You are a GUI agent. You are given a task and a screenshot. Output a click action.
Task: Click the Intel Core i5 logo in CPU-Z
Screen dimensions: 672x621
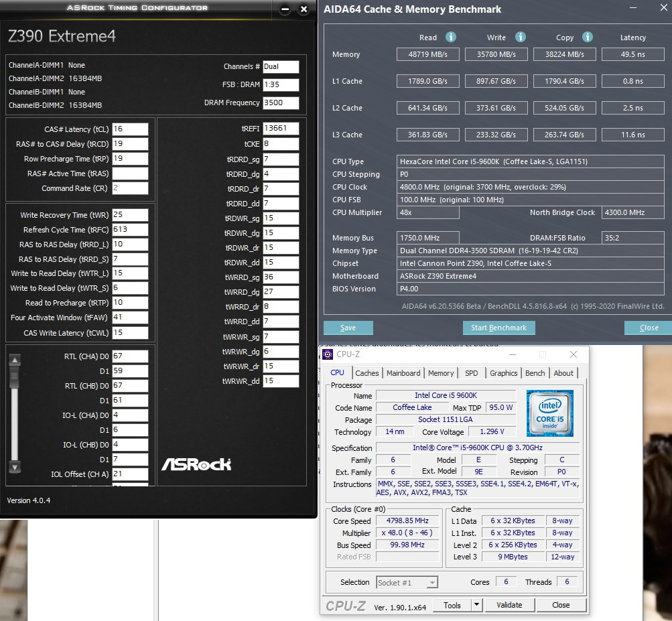tap(550, 413)
